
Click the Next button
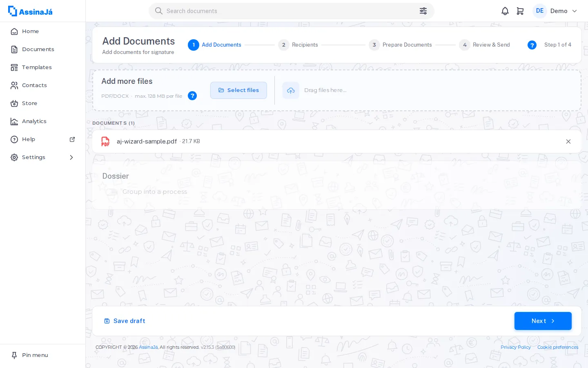pos(543,321)
